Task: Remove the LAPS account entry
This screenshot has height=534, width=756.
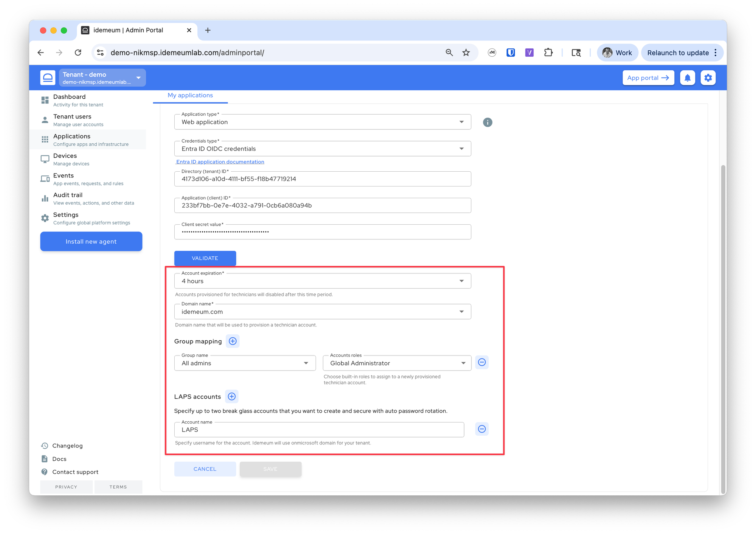Action: click(x=482, y=429)
